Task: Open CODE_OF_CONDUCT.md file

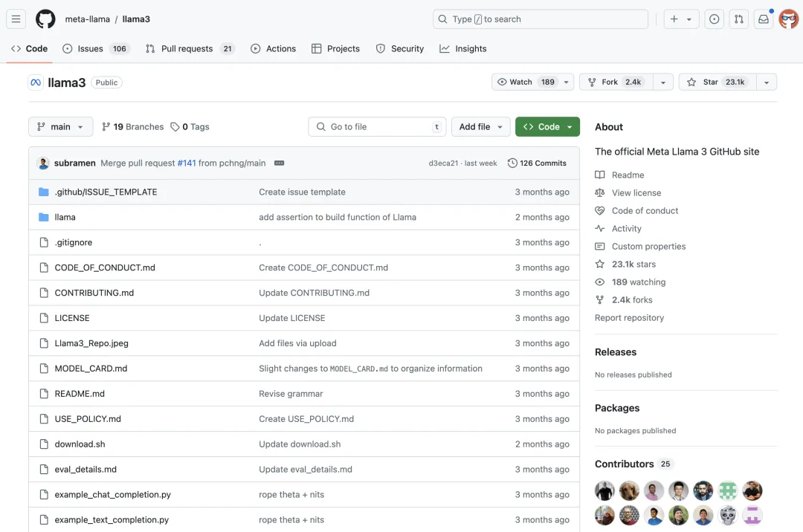Action: (x=105, y=267)
